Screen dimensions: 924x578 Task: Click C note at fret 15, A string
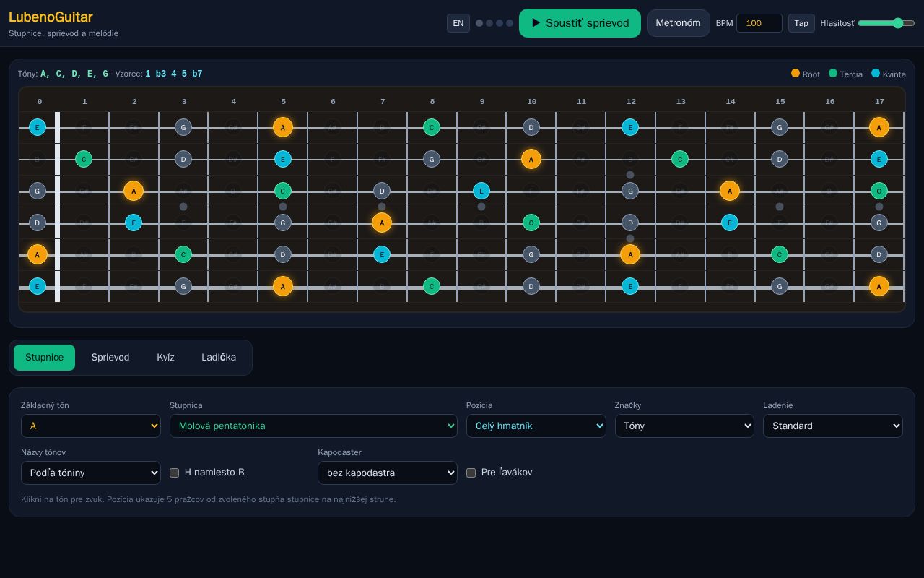pyautogui.click(x=780, y=254)
